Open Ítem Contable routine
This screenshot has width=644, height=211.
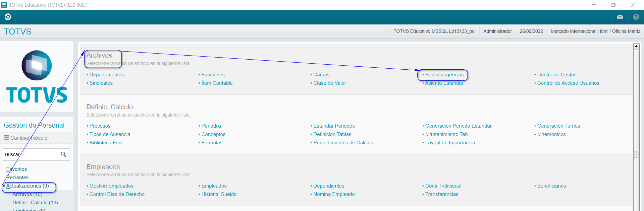217,83
